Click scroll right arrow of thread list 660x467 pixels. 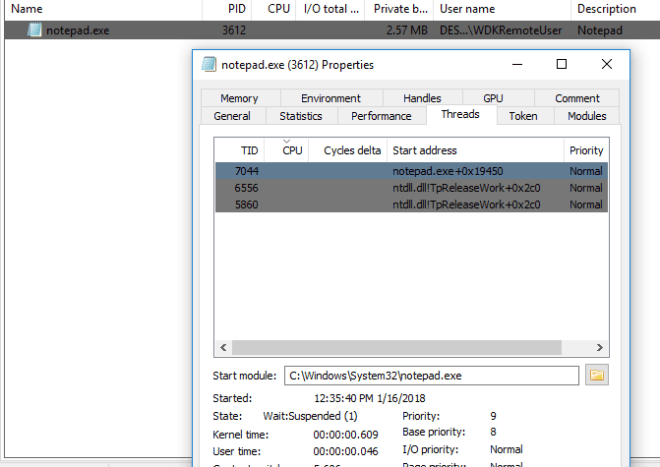[x=599, y=347]
